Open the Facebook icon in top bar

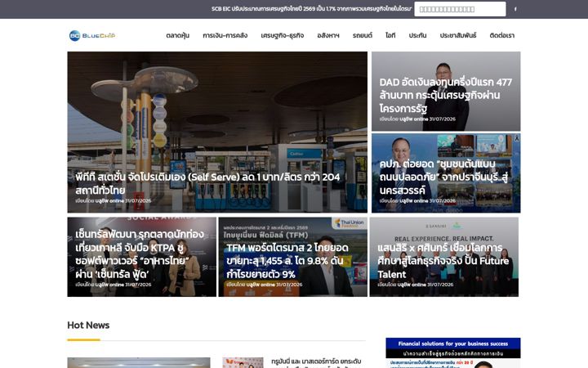pyautogui.click(x=515, y=9)
